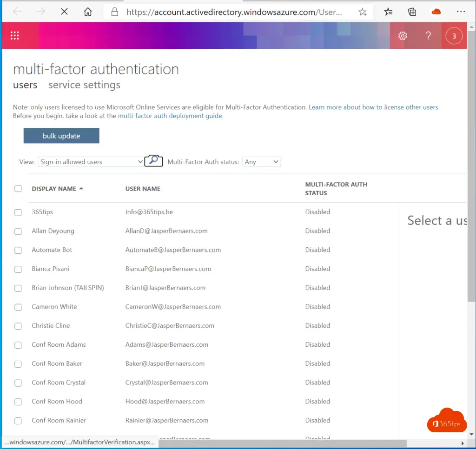Image resolution: width=476 pixels, height=449 pixels.
Task: Tick the checkbox for Allan Deyoung
Action: (18, 231)
